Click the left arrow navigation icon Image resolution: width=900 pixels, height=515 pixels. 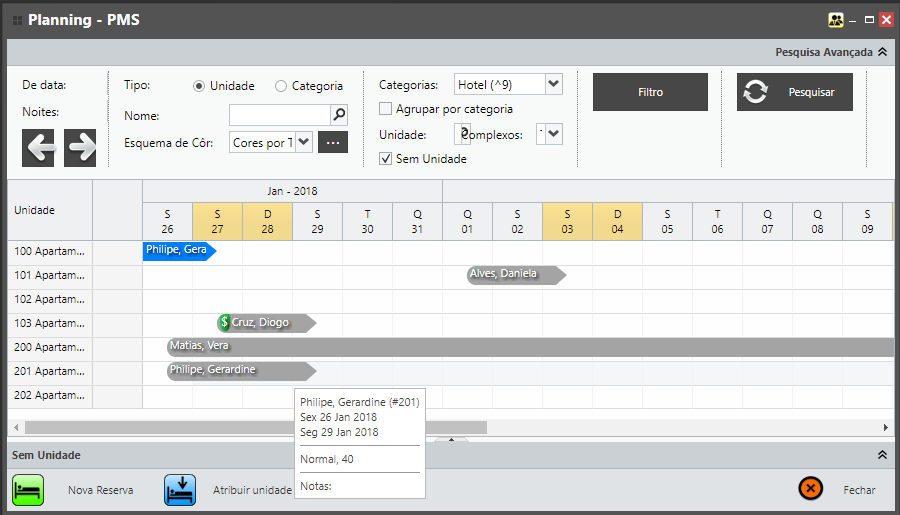[x=39, y=148]
